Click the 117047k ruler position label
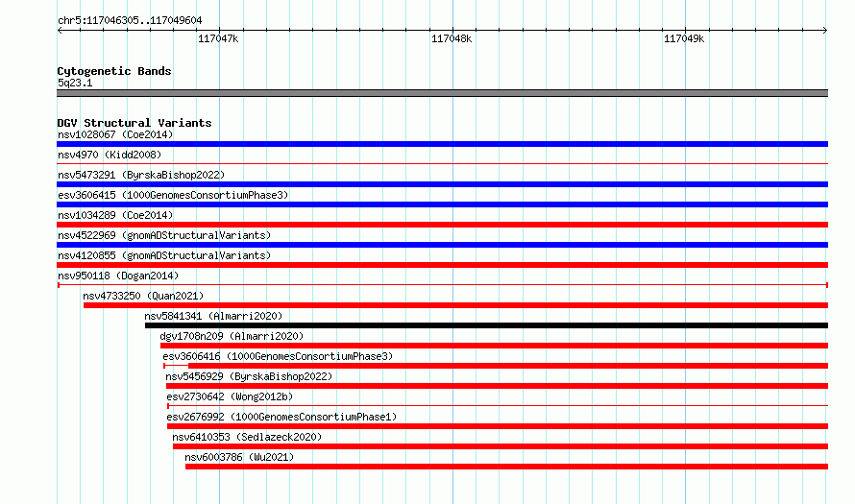Viewport: 855px width, 504px height. coord(218,38)
